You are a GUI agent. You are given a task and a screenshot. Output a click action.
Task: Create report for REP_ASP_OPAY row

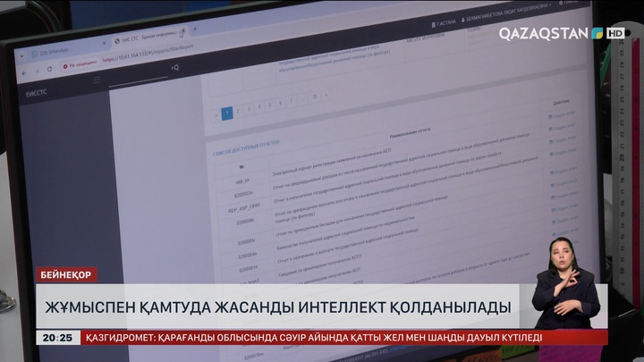(x=563, y=140)
